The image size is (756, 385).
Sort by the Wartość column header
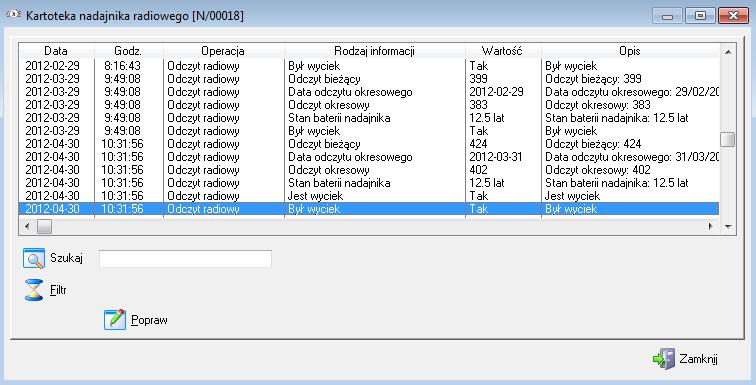point(503,51)
